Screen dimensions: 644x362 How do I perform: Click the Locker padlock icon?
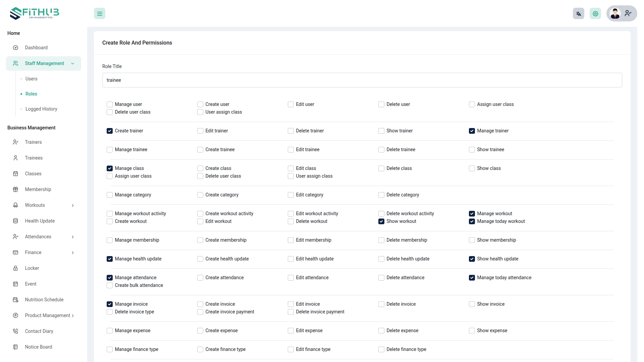15,268
